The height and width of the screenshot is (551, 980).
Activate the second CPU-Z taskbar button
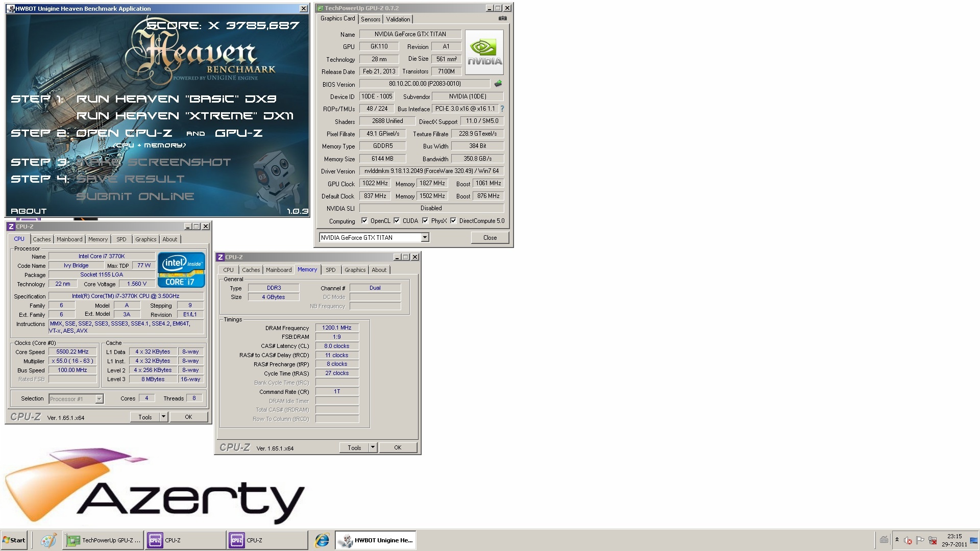coord(267,540)
